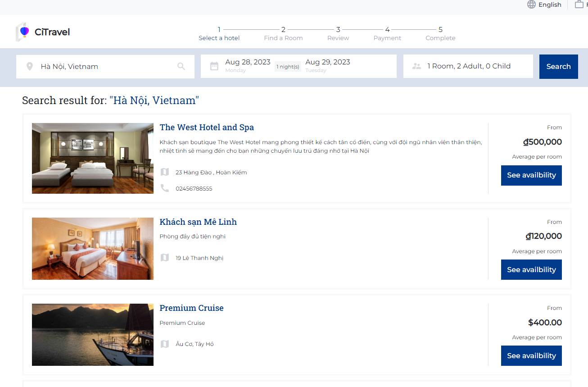The width and height of the screenshot is (588, 387).
Task: Go to step 1 Select a hotel
Action: (219, 34)
